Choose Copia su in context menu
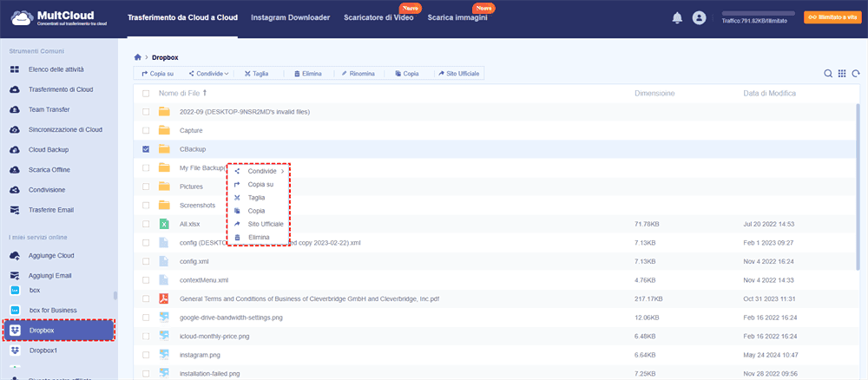 [259, 185]
